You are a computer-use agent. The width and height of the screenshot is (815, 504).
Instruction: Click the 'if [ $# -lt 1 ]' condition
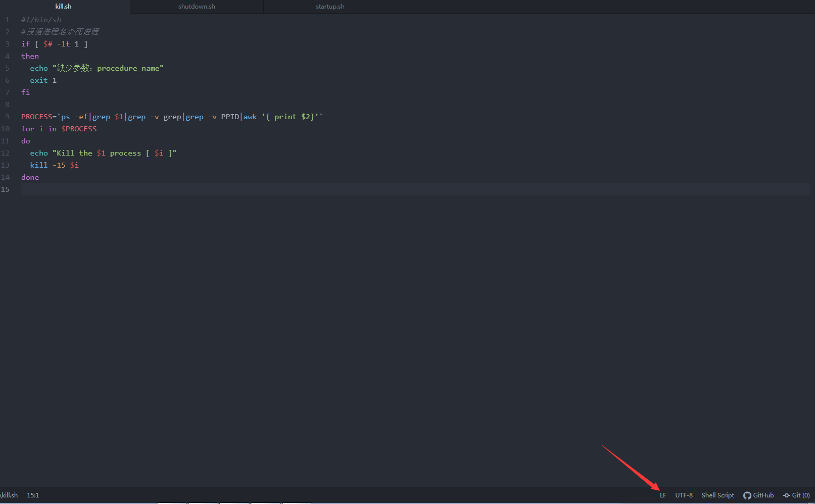[x=54, y=44]
